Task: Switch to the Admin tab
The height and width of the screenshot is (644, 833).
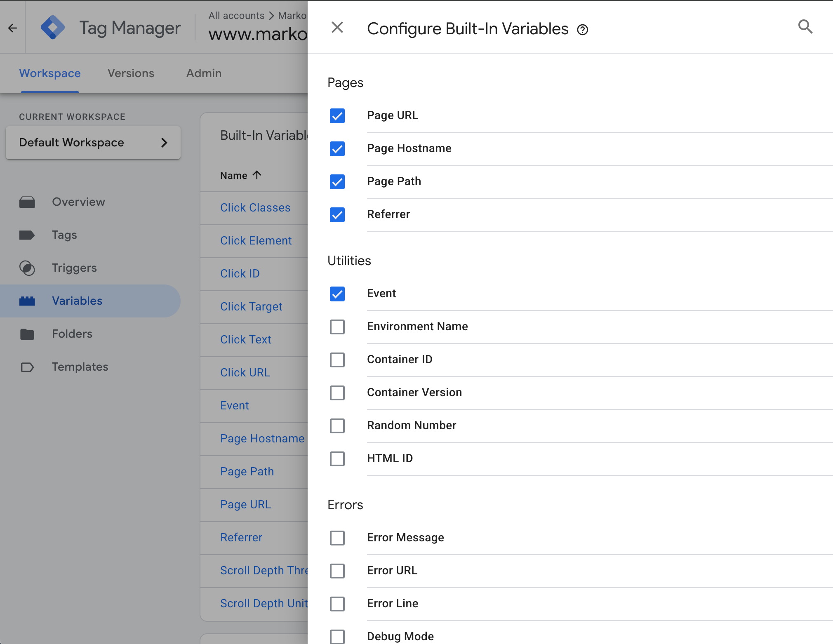Action: point(204,73)
